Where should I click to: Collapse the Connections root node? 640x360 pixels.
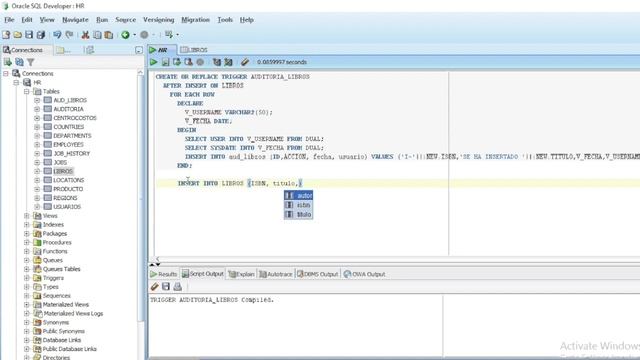6,73
